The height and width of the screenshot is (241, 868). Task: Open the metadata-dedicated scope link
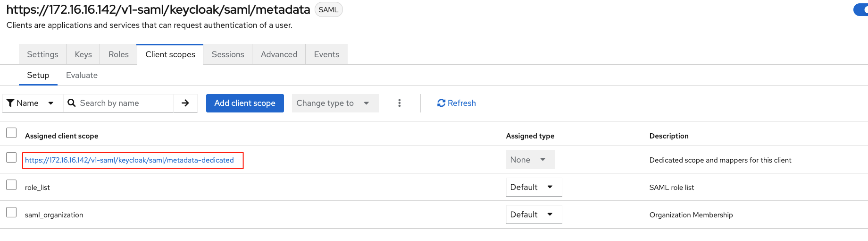click(129, 160)
